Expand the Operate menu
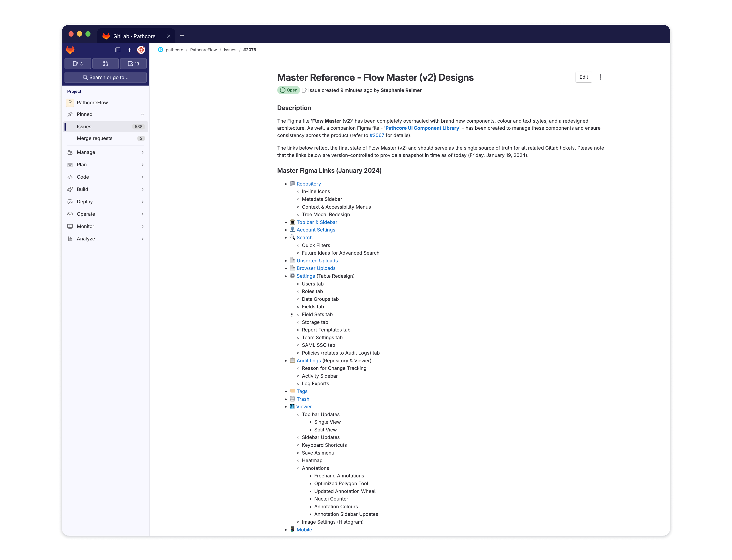 tap(105, 214)
